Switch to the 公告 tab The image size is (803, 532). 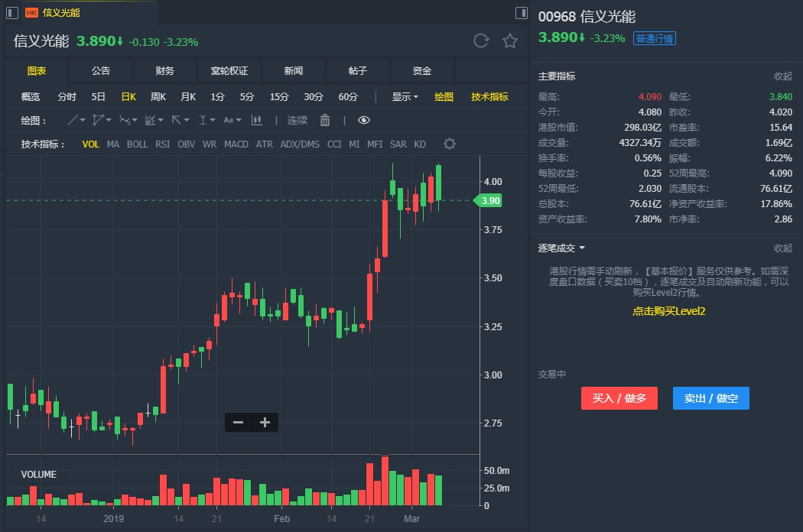[x=101, y=70]
